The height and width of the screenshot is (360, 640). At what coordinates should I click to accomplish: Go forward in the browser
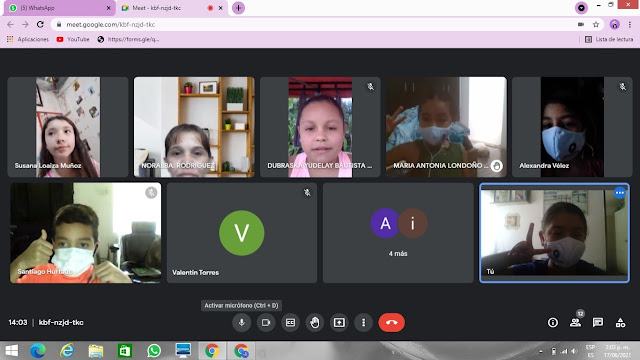coord(25,24)
